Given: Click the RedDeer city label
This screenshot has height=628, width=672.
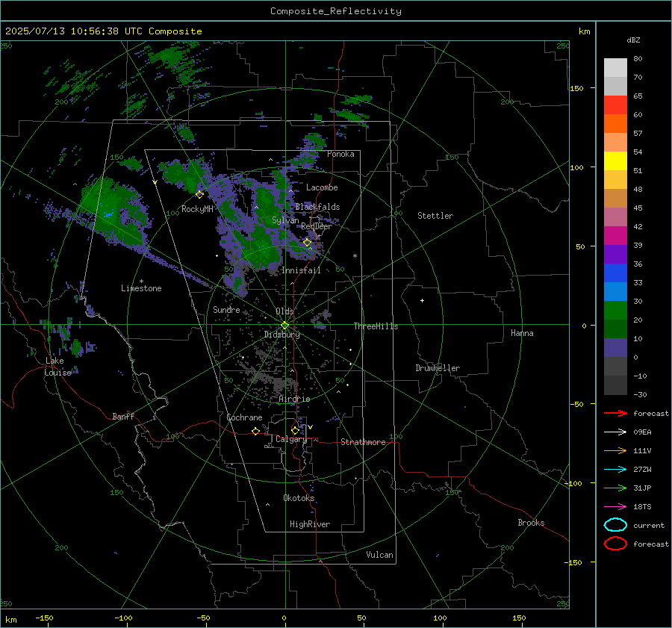Looking at the screenshot, I should tap(317, 226).
